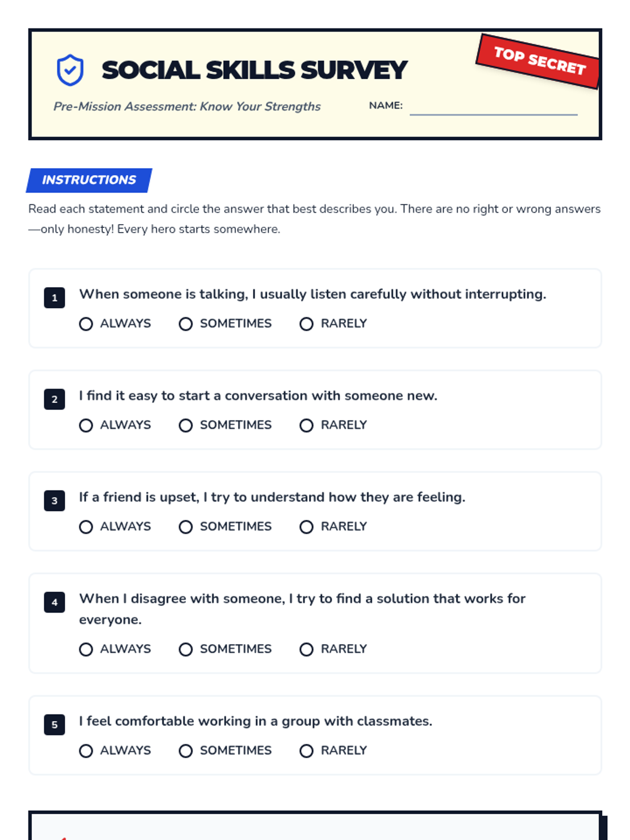Click the INSTRUCTIONS blue label
Viewport: 630px width, 840px height.
point(89,180)
